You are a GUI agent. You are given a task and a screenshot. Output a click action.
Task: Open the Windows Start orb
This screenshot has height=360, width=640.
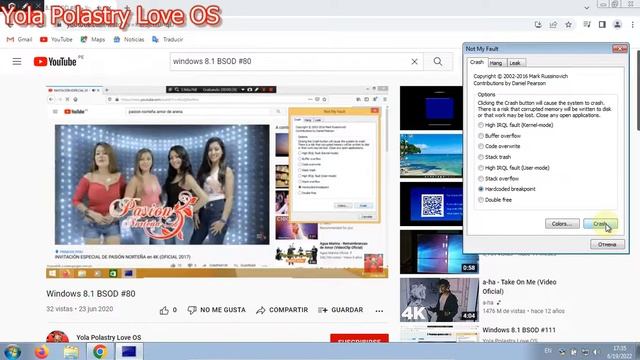click(12, 351)
